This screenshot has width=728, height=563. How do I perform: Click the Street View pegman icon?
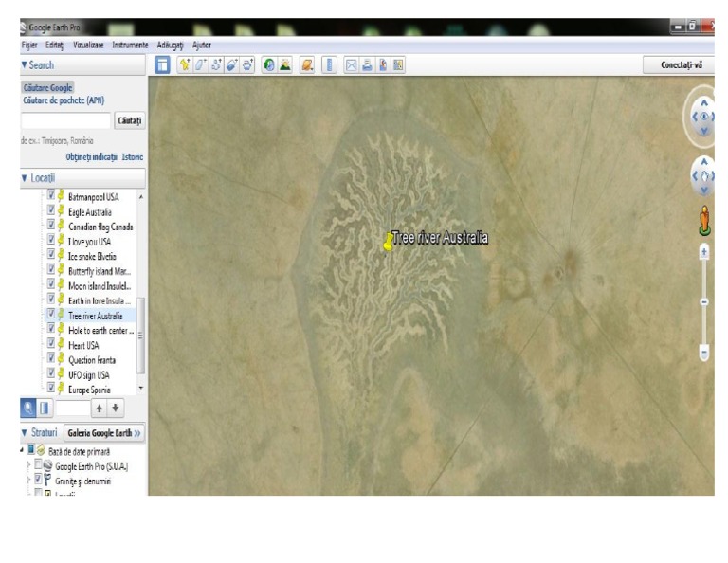click(705, 221)
